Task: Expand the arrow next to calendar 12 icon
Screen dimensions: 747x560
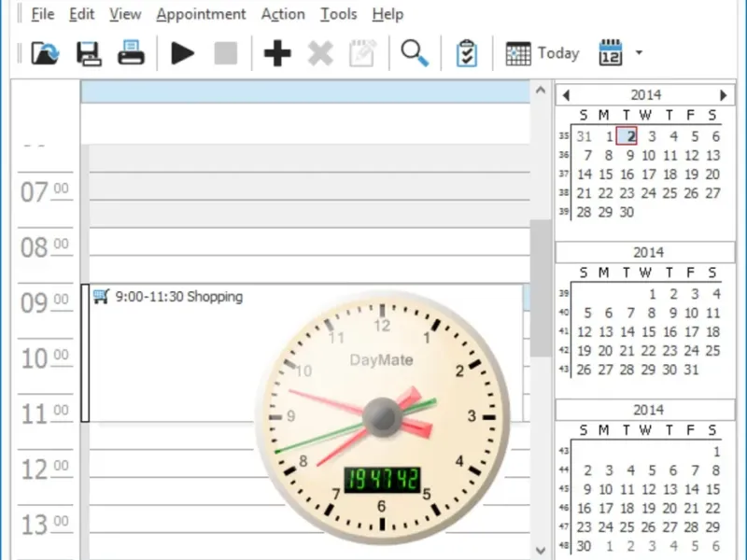Action: click(x=639, y=52)
